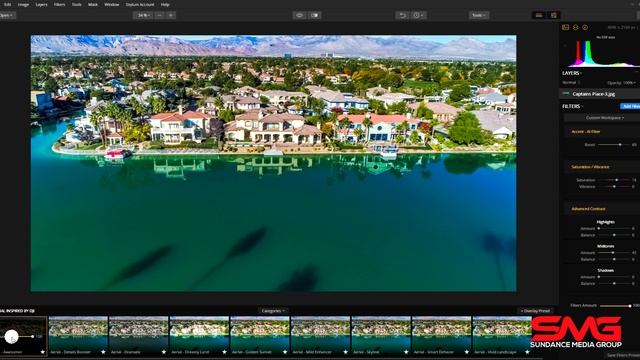
Task: Adjust the Awesome preset amount slider
Action: (16, 336)
